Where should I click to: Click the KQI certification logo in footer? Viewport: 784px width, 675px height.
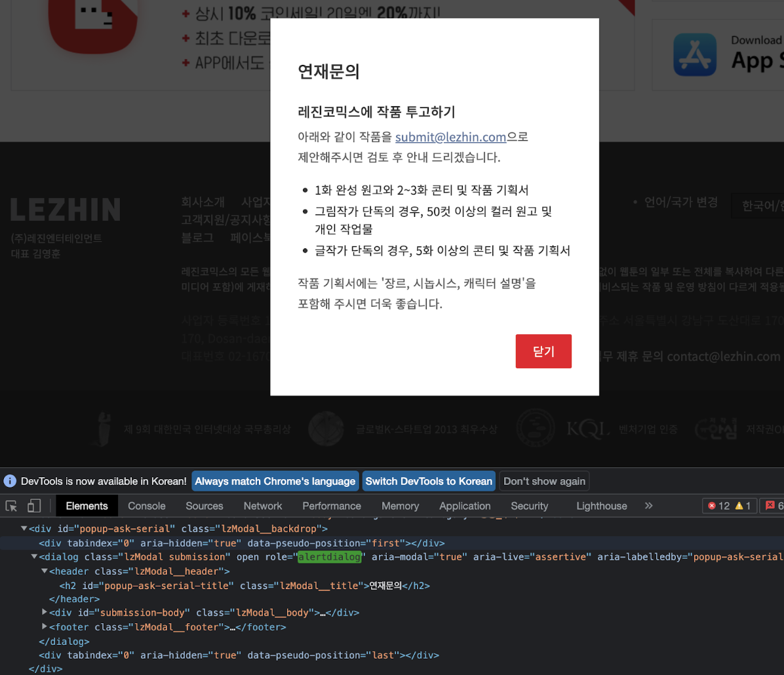click(x=588, y=429)
